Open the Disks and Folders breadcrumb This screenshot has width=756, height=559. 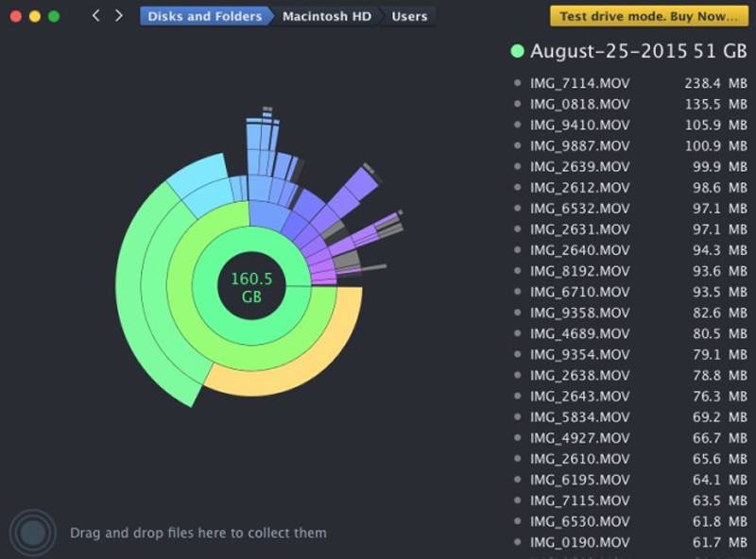pos(205,16)
